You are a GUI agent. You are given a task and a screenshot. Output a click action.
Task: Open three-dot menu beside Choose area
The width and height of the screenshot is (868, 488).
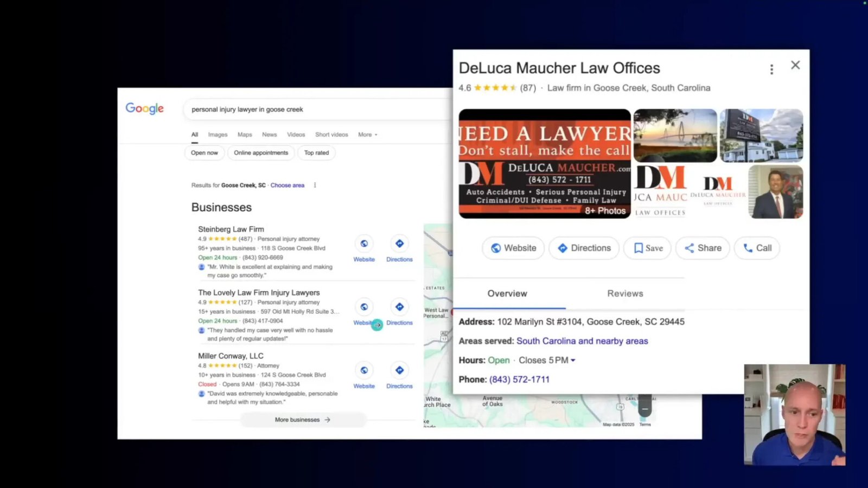(315, 185)
